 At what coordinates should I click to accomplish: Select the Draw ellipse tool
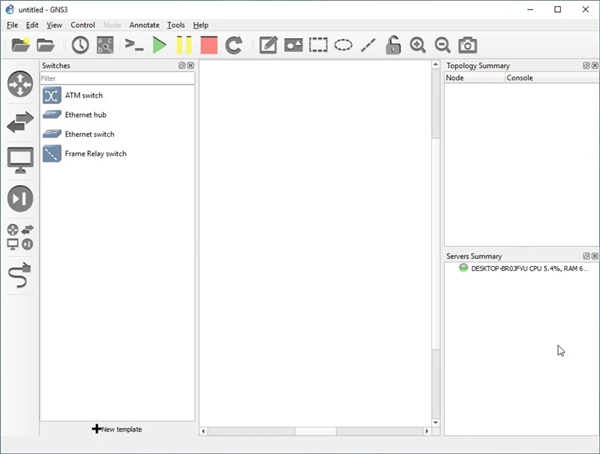pos(343,45)
